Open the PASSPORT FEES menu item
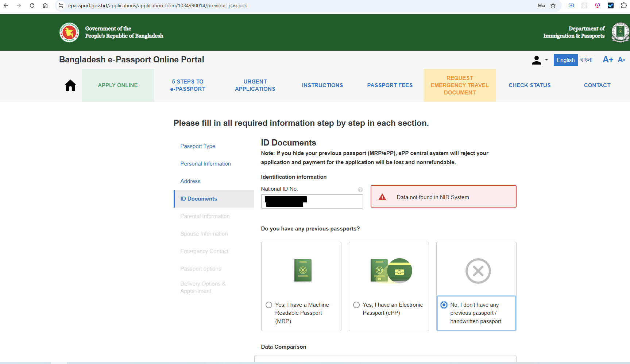630x364 pixels. 390,85
